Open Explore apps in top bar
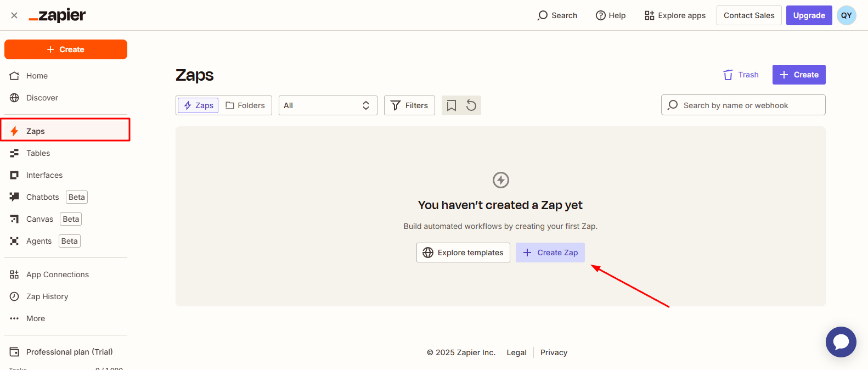This screenshot has width=868, height=370. coord(675,15)
